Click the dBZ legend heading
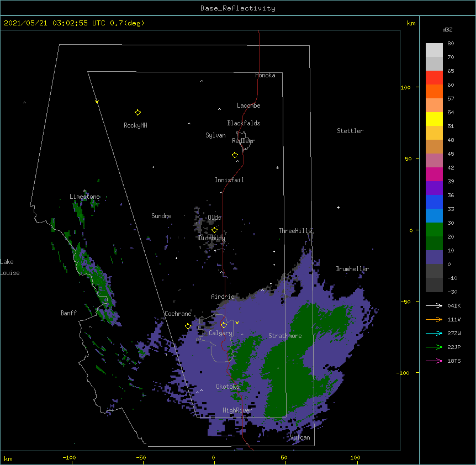 (447, 30)
